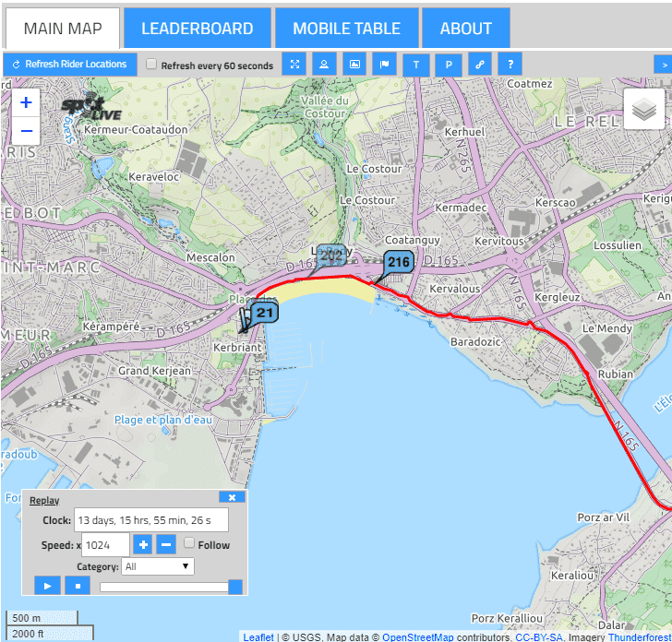
Task: Expand side panel with right arrow button
Action: pos(662,65)
